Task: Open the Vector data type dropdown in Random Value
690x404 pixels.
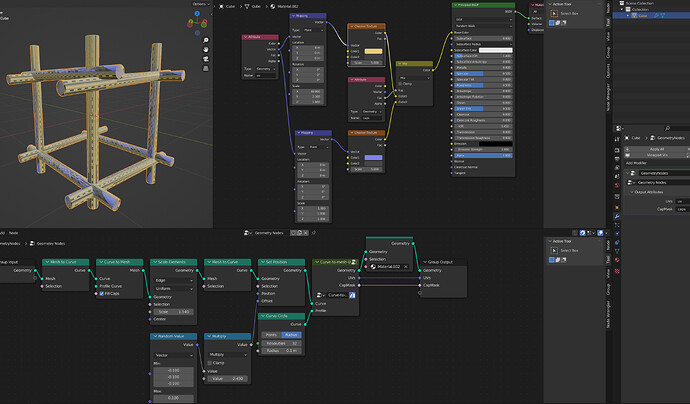Action: (x=173, y=355)
